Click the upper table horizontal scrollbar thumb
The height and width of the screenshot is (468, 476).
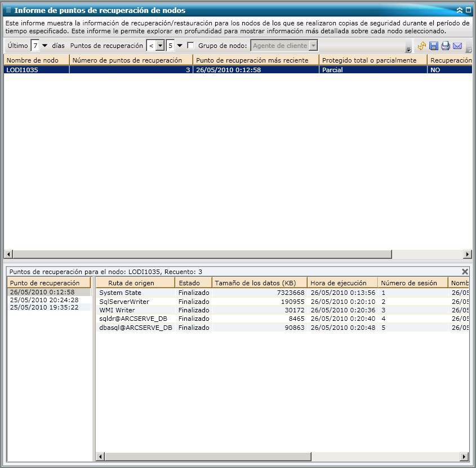click(202, 254)
